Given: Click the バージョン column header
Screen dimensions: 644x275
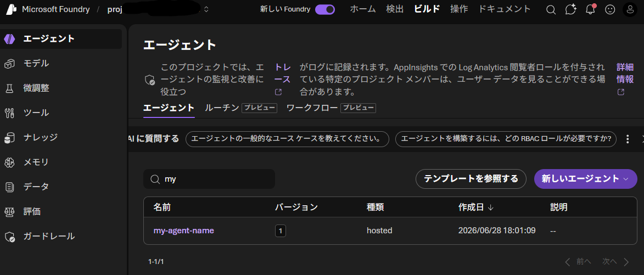Looking at the screenshot, I should pyautogui.click(x=296, y=207).
